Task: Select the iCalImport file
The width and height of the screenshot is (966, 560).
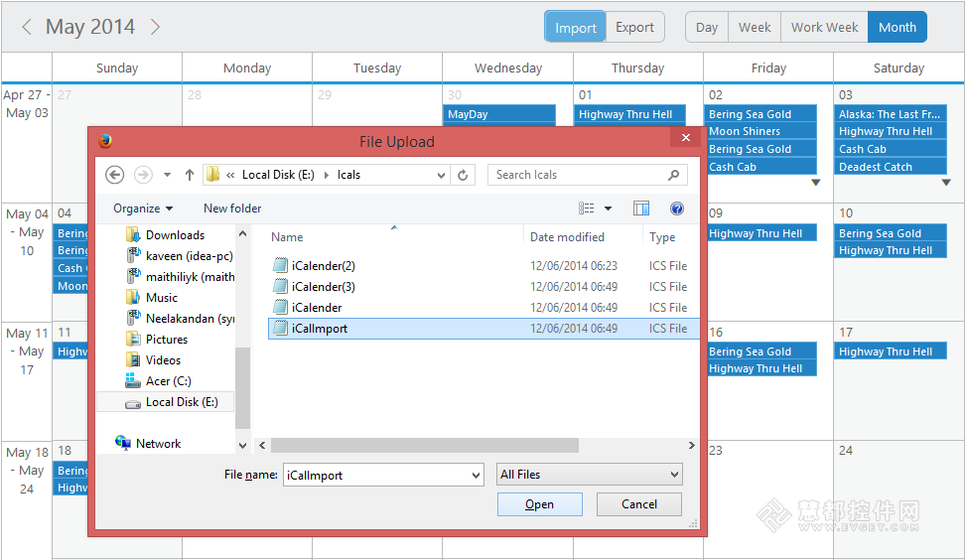Action: tap(483, 329)
